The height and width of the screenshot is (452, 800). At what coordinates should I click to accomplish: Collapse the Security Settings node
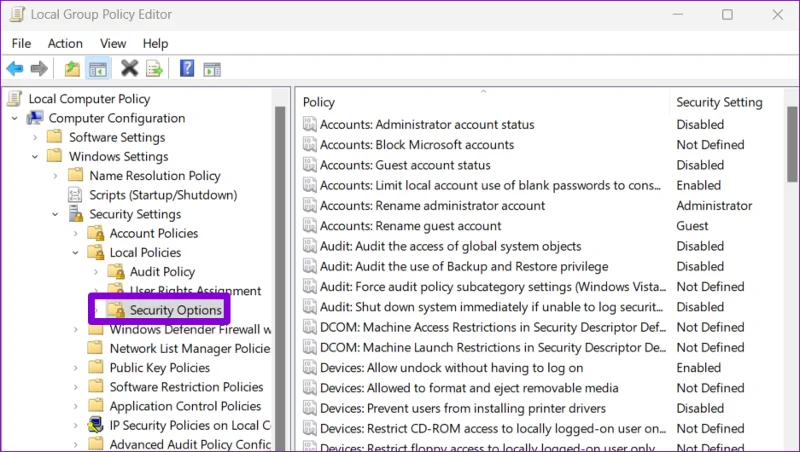click(55, 214)
